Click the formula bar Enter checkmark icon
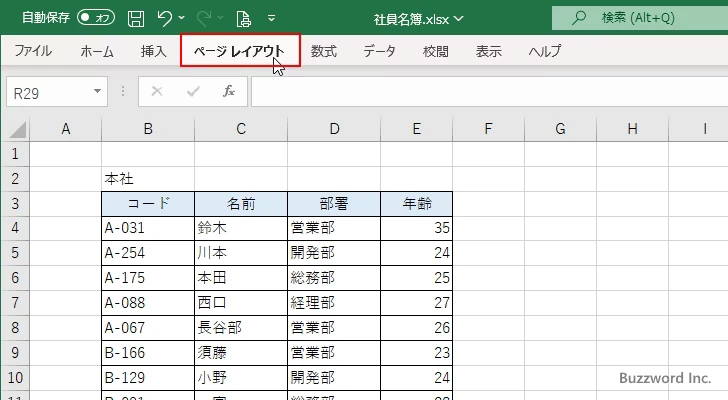This screenshot has height=400, width=728. click(x=193, y=91)
